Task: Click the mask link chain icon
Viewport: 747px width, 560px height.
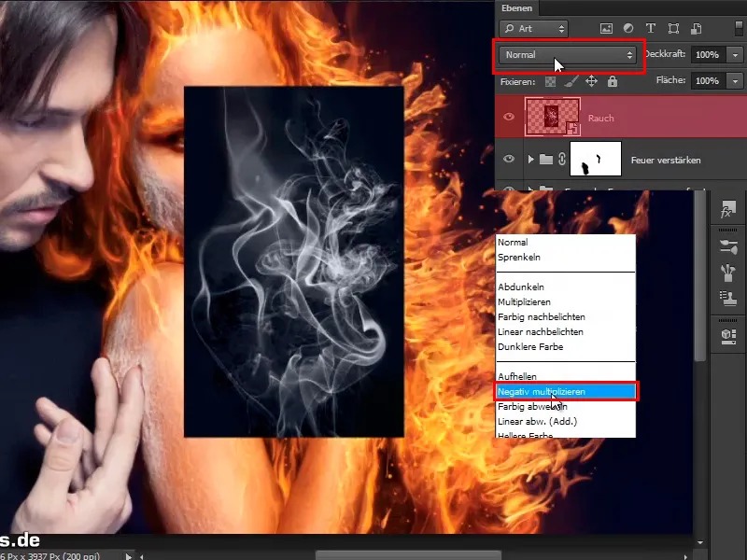Action: click(x=562, y=159)
